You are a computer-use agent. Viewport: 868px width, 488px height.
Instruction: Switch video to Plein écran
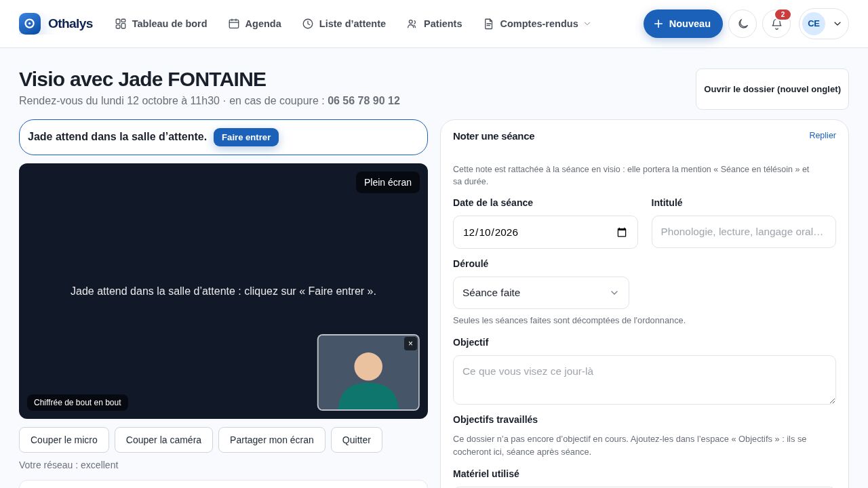click(x=388, y=182)
